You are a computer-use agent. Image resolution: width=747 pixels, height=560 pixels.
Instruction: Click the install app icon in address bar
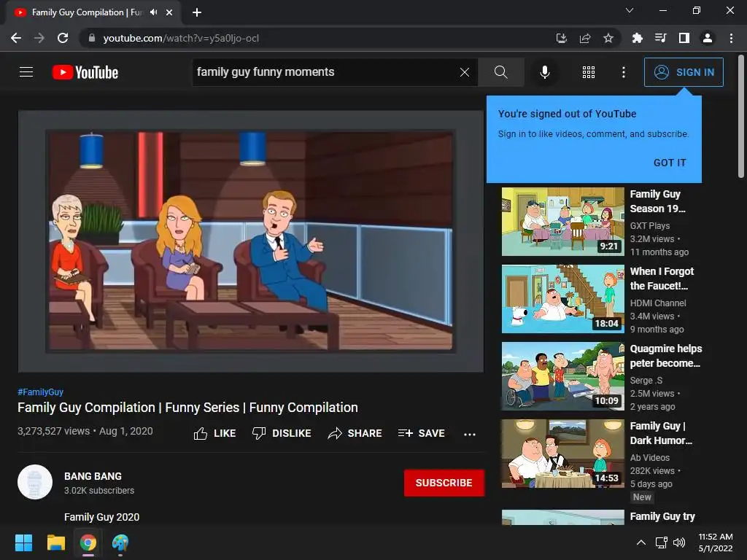(562, 38)
